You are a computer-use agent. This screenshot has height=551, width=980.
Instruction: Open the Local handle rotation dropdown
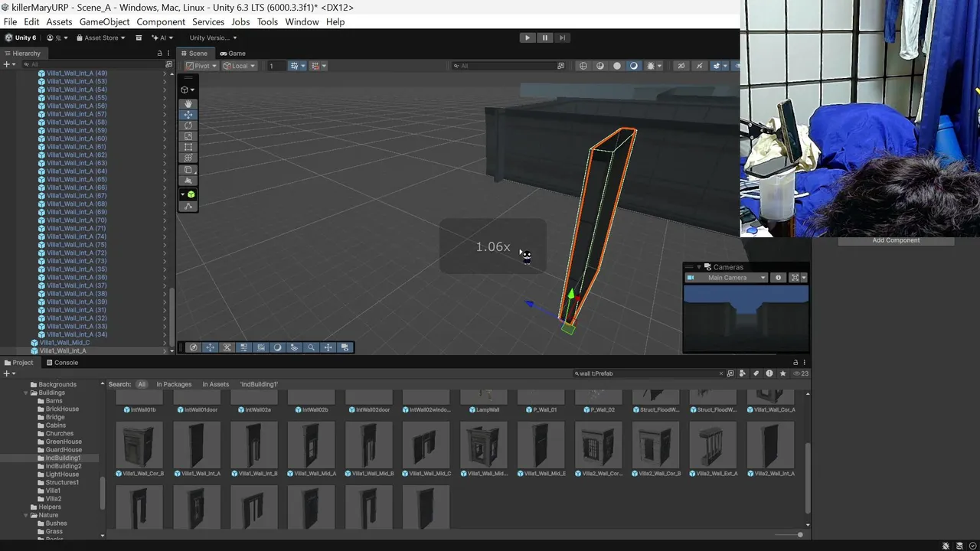239,66
